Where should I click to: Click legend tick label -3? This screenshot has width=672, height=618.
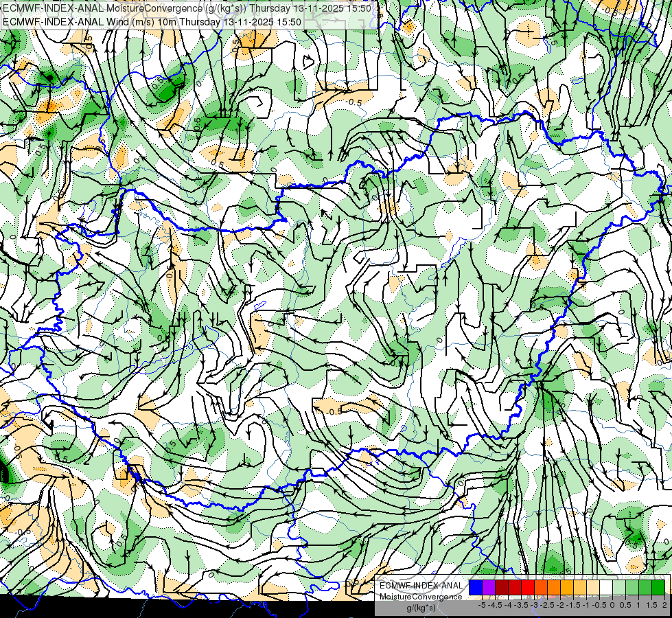[x=534, y=605]
